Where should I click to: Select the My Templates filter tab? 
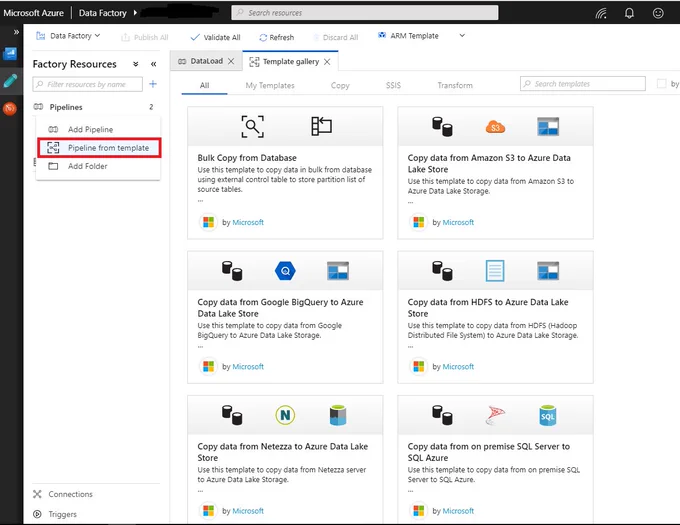(x=270, y=85)
